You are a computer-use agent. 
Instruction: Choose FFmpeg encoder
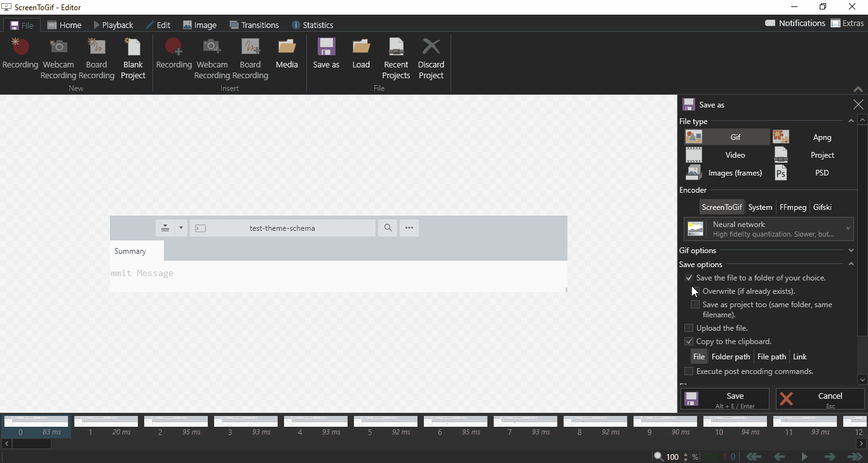tap(793, 207)
